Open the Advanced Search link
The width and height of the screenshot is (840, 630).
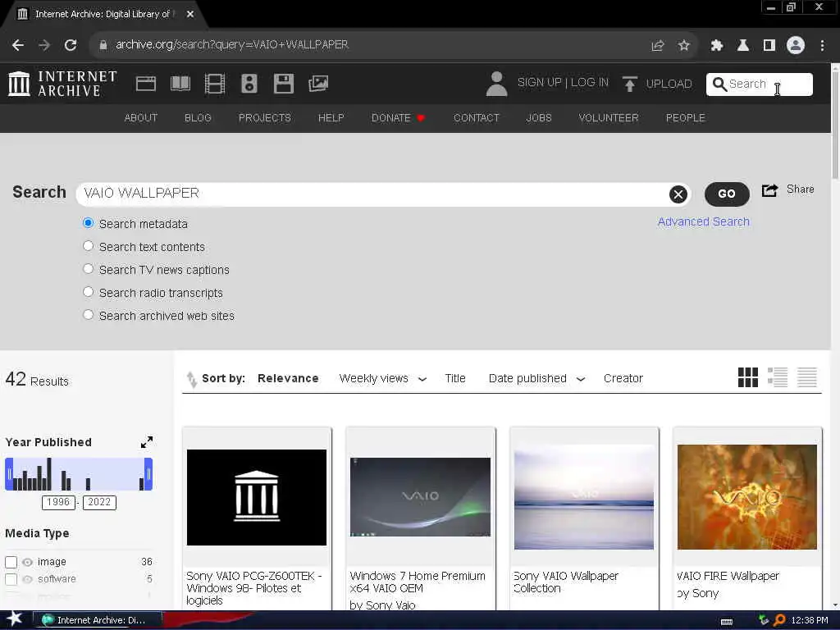pos(703,221)
